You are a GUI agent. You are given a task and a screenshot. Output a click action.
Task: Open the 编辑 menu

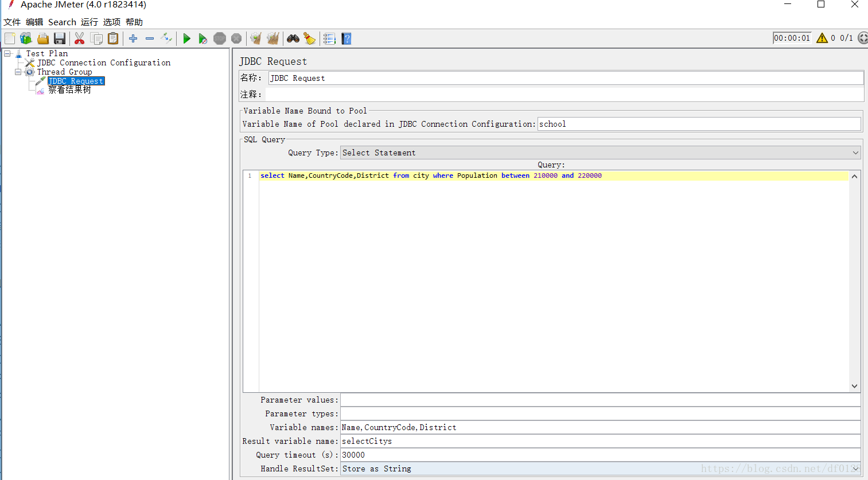click(x=34, y=22)
